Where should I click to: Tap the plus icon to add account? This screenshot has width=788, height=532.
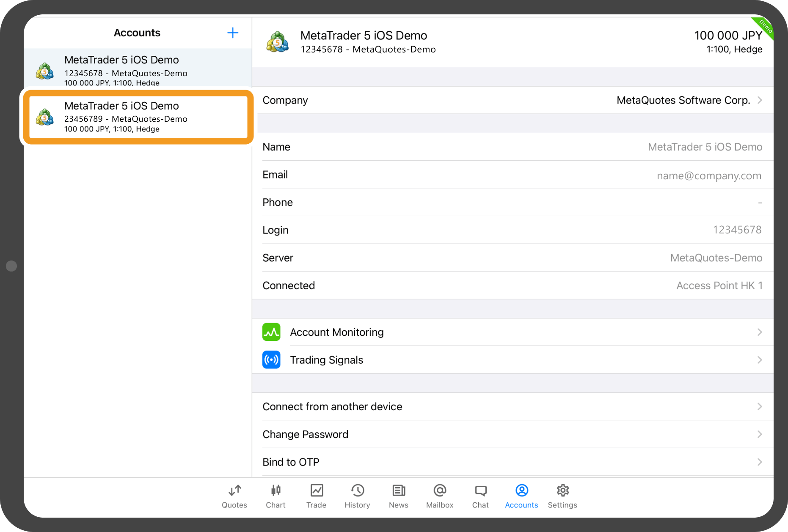(233, 33)
